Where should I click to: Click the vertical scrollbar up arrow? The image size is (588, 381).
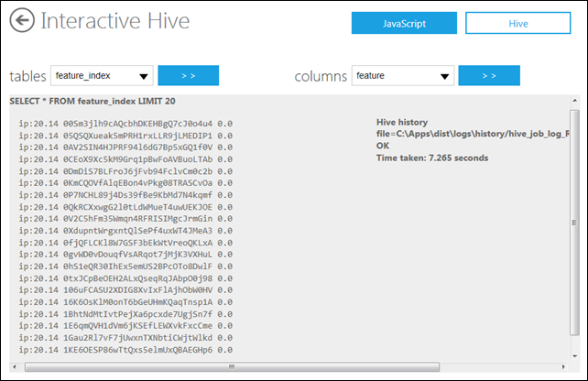pyautogui.click(x=574, y=101)
